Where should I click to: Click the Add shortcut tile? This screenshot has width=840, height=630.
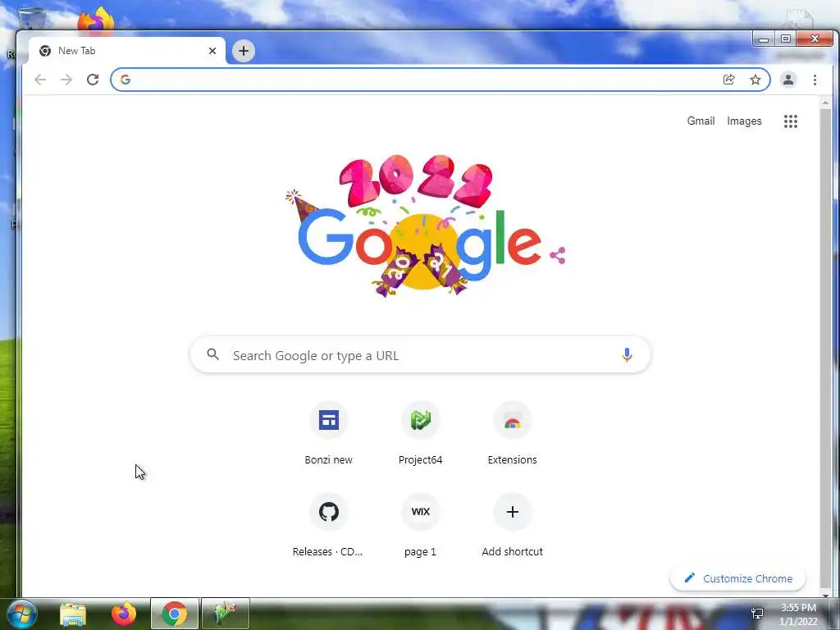[512, 525]
